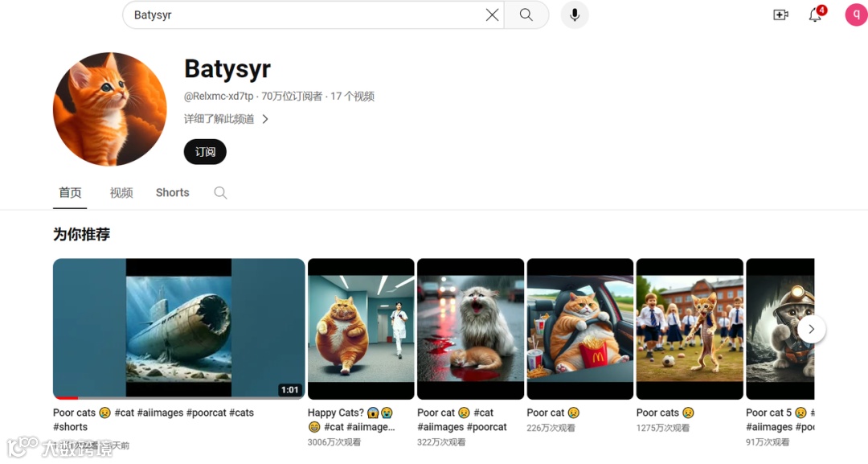Open 'Poor cat #cat #aiimages #poorcat' title

[x=461, y=420]
